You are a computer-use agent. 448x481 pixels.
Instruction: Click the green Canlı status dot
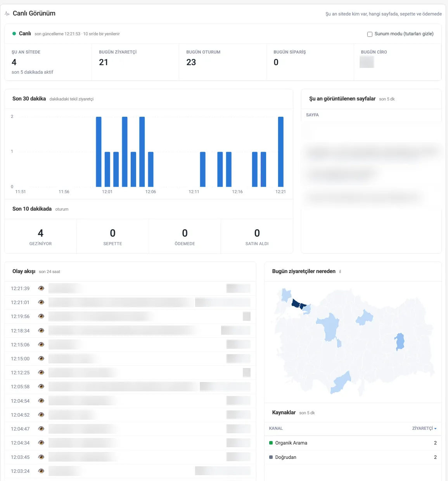tap(14, 34)
